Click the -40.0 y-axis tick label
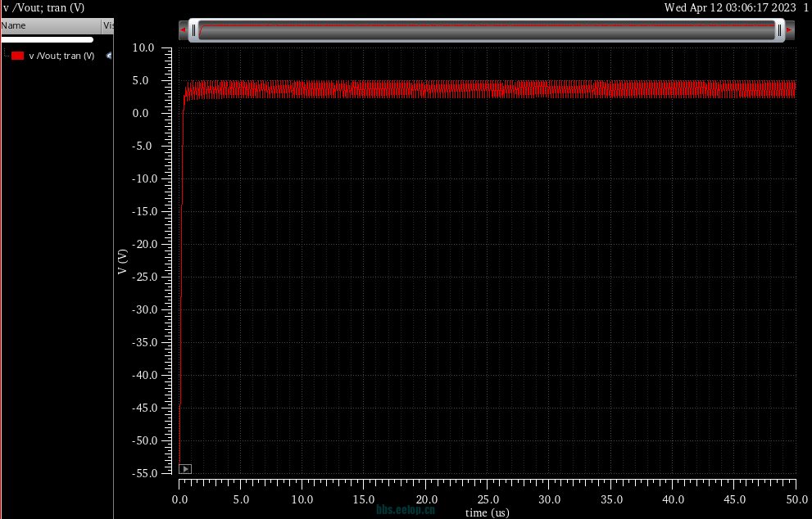812x519 pixels. click(143, 375)
